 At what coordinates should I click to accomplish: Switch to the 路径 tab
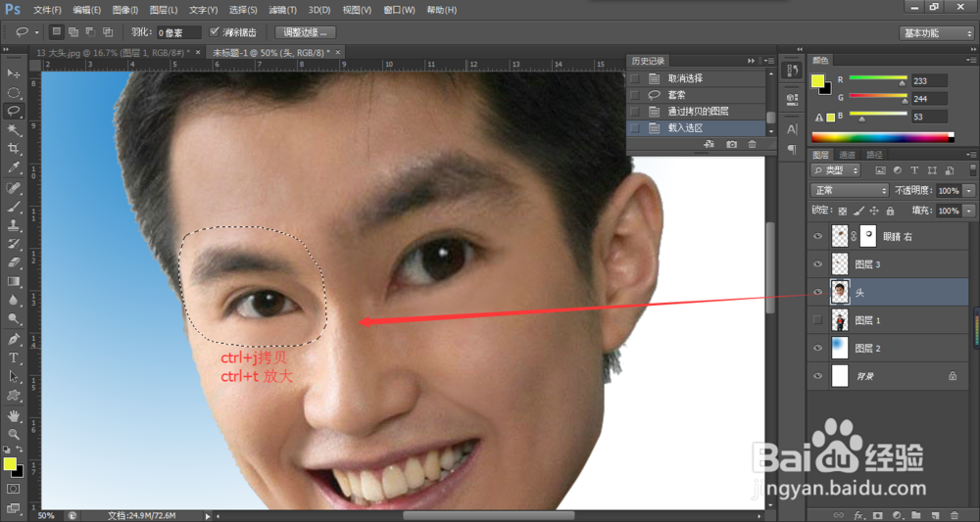coord(874,155)
